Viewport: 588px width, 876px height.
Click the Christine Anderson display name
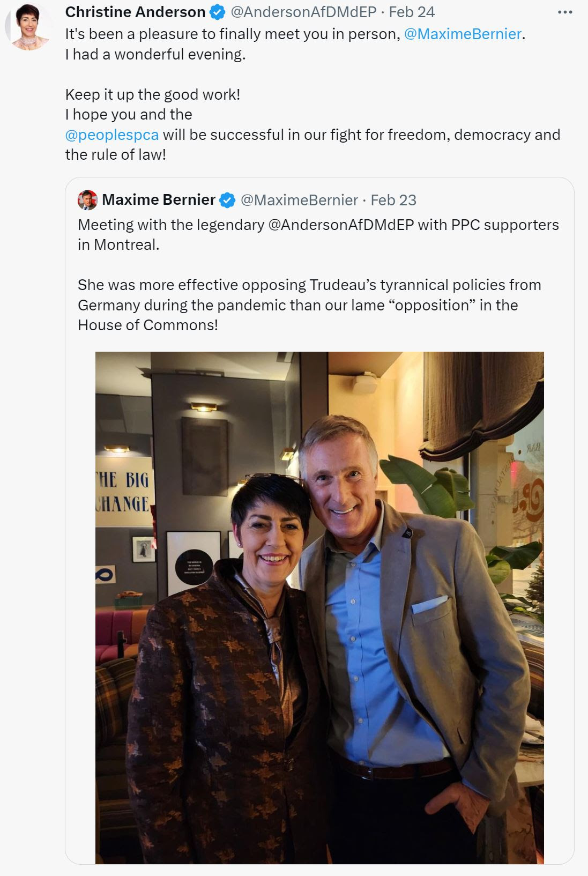pos(136,12)
